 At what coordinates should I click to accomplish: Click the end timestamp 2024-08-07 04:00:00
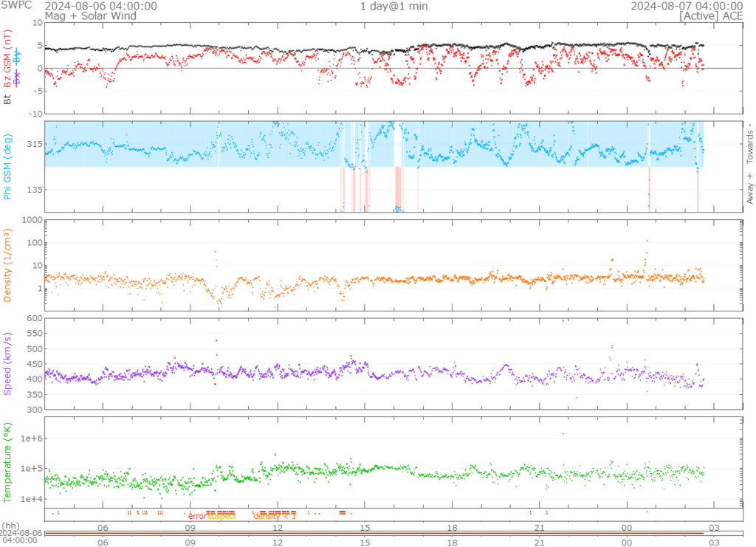pyautogui.click(x=686, y=6)
